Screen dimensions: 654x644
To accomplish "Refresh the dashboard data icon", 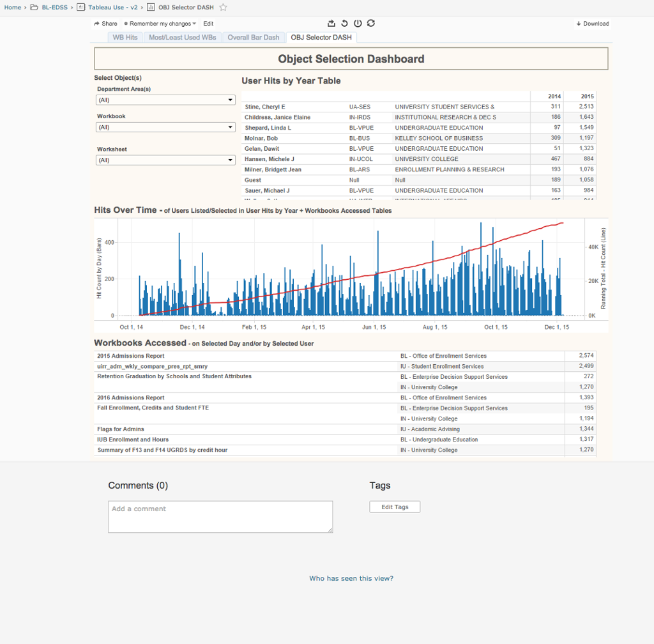I will click(x=371, y=24).
